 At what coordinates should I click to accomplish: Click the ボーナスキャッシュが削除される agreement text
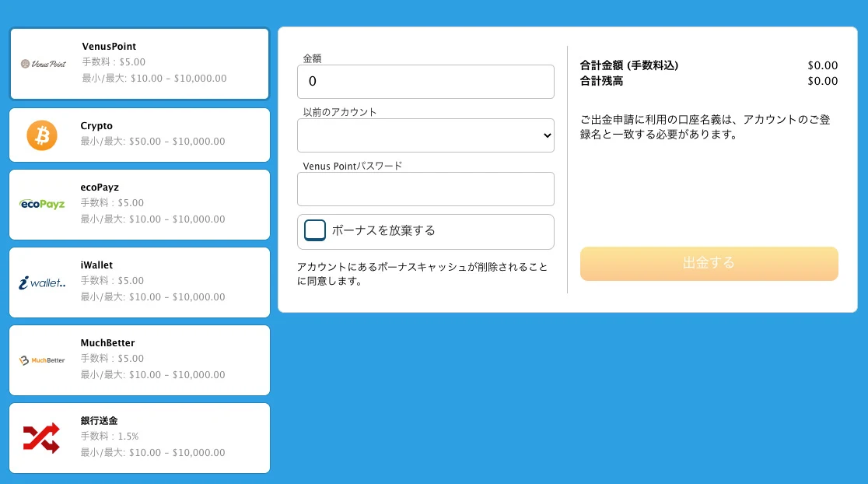point(422,274)
